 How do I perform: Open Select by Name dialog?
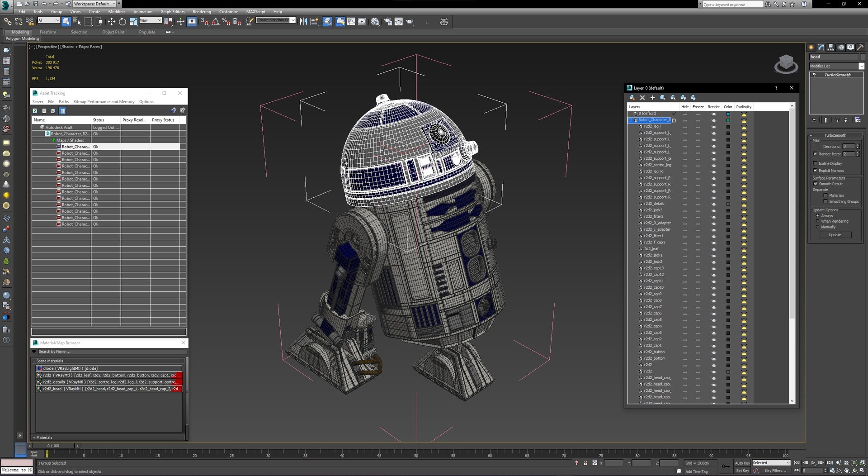(x=77, y=21)
